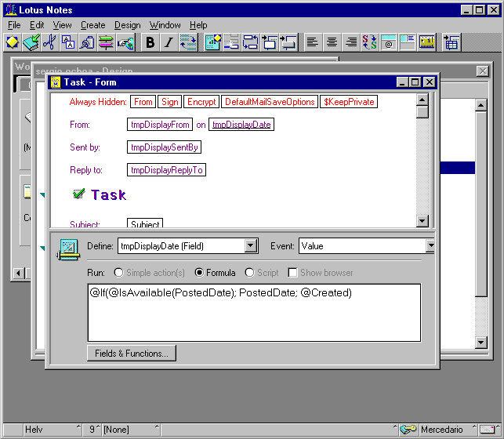This screenshot has height=439, width=504.
Task: Open the Create menu
Action: point(93,25)
